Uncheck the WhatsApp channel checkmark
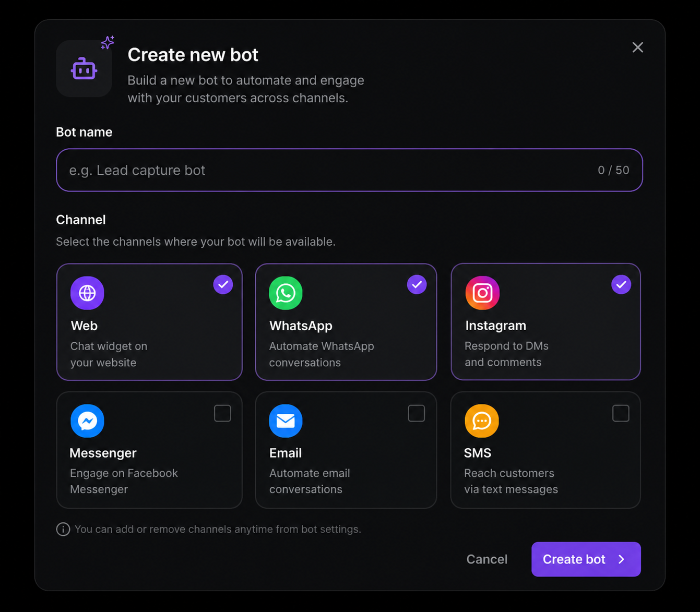 tap(417, 284)
